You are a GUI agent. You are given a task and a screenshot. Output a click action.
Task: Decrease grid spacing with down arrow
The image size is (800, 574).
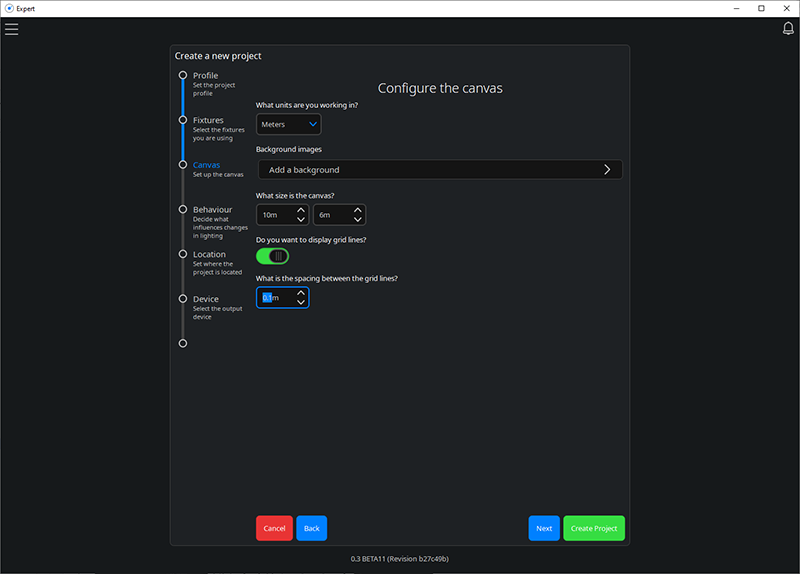coord(301,302)
